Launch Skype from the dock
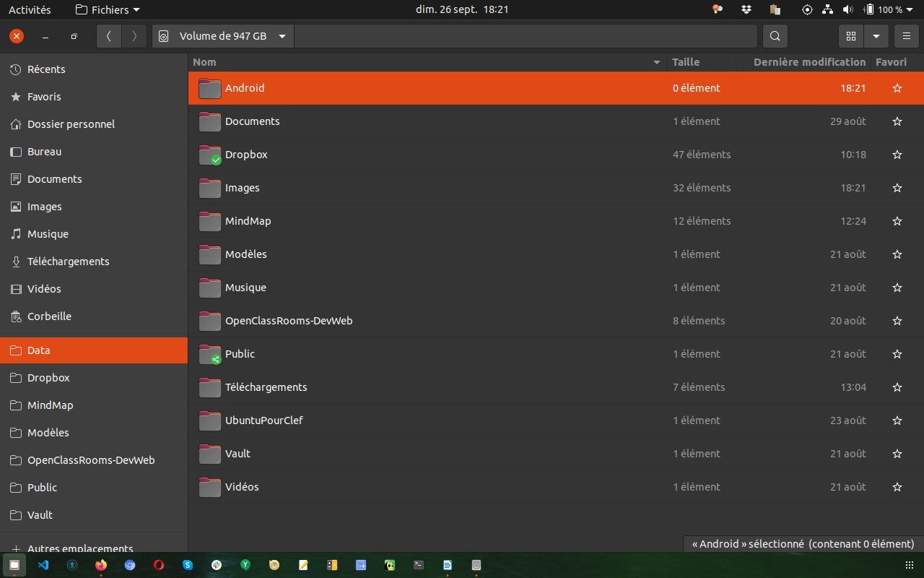924x578 pixels. coord(188,565)
